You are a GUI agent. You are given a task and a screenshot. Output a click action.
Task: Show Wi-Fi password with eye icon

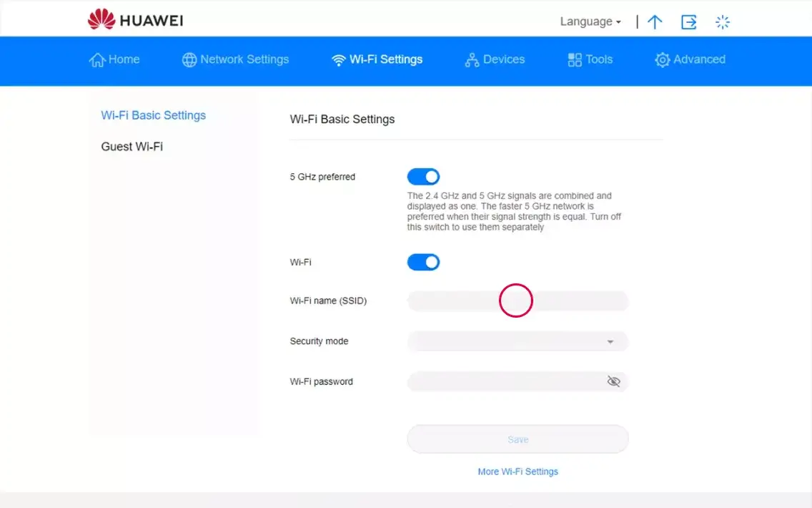pyautogui.click(x=613, y=382)
